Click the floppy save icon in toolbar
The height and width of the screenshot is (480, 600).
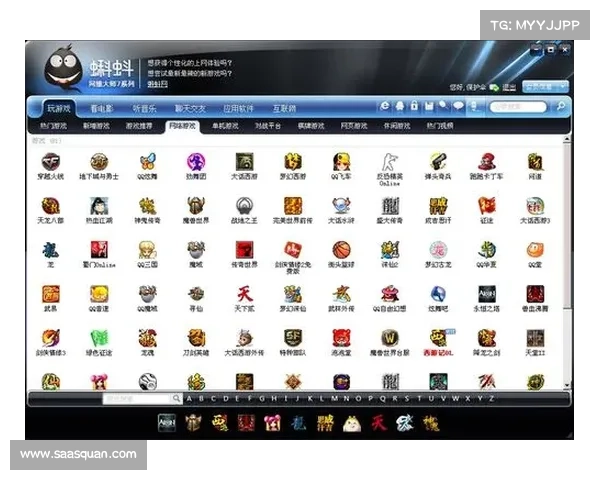pyautogui.click(x=429, y=106)
